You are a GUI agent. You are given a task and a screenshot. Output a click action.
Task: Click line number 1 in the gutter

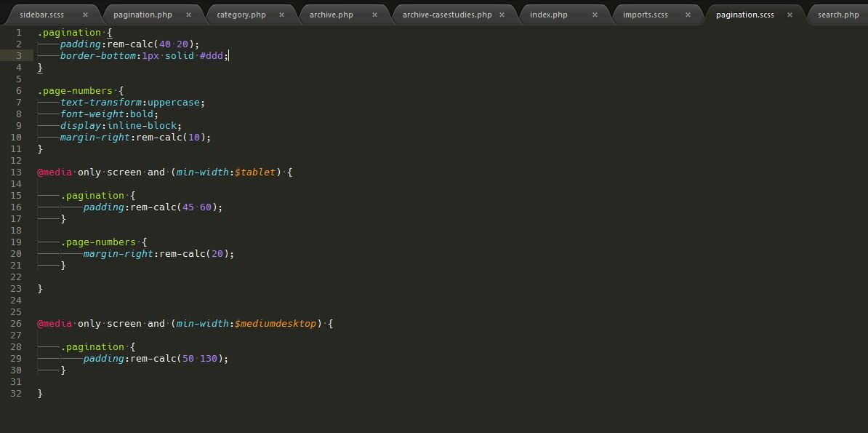coord(19,33)
